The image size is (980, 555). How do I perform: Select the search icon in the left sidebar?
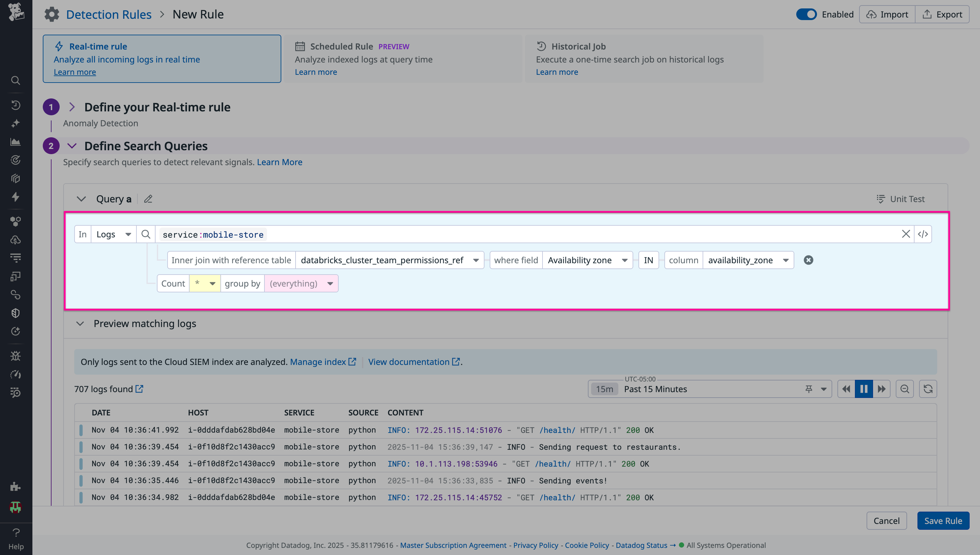[16, 80]
